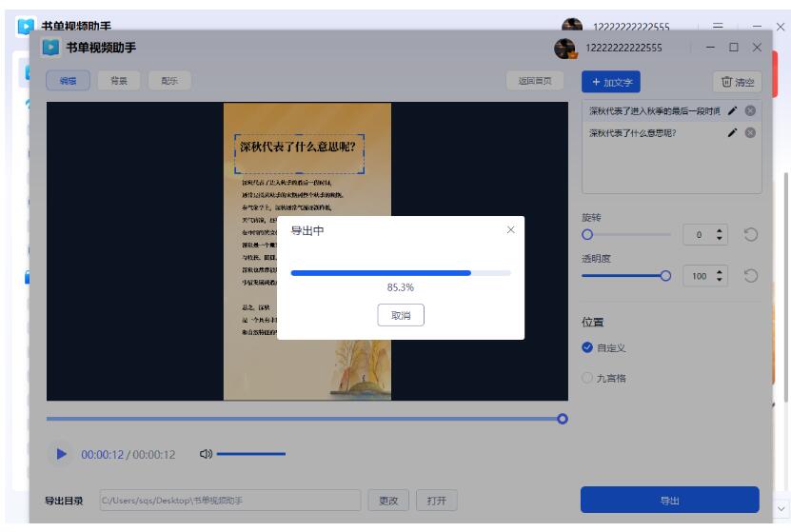This screenshot has height=532, width=791.
Task: Edit the 深秋代表了进入秋季的最后一段时间 entry pencil
Action: click(732, 111)
